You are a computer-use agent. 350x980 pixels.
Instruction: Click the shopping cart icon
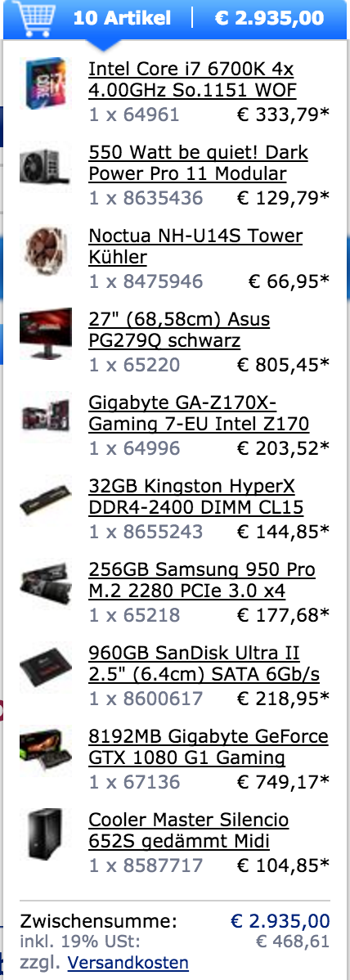pyautogui.click(x=33, y=17)
